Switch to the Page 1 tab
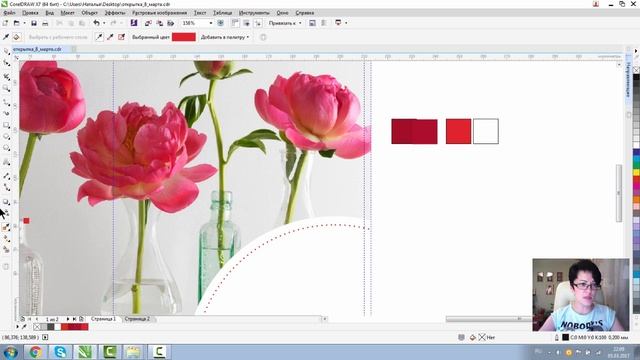The height and width of the screenshot is (360, 640). (104, 319)
